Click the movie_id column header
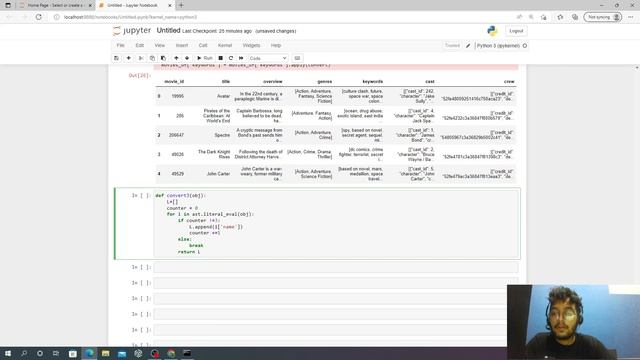Image resolution: width=640 pixels, height=360 pixels. pyautogui.click(x=174, y=82)
